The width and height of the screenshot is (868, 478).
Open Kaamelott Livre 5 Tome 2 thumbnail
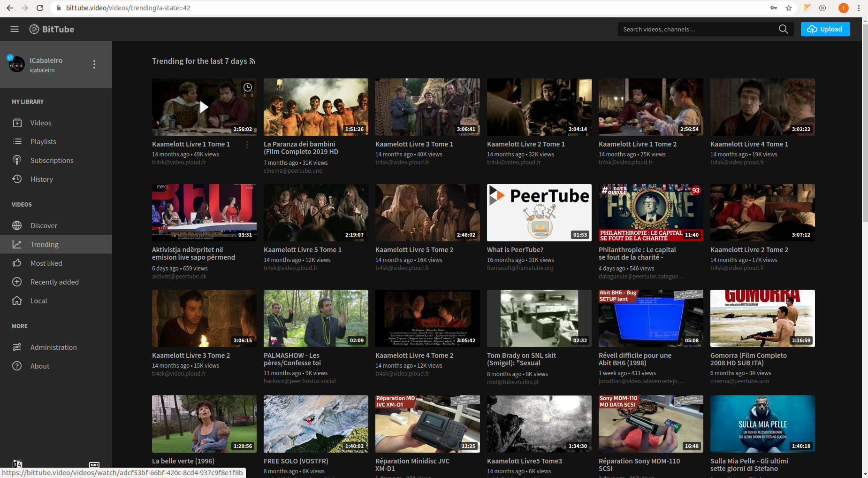click(427, 213)
